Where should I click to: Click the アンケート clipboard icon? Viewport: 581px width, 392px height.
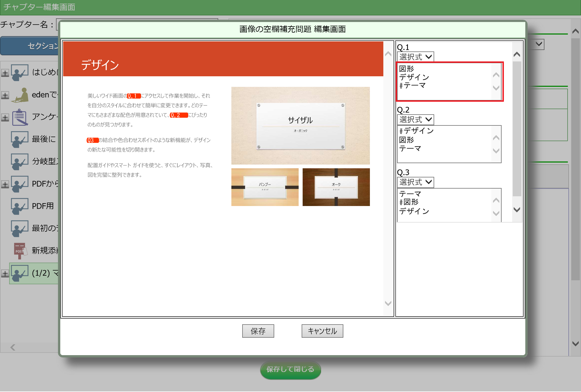click(19, 117)
